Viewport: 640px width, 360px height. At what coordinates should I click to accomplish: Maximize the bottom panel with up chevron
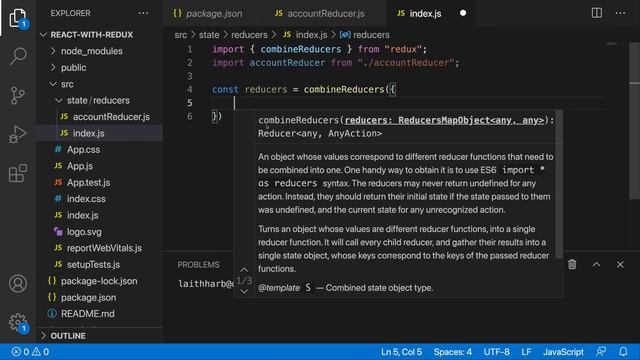pos(596,264)
